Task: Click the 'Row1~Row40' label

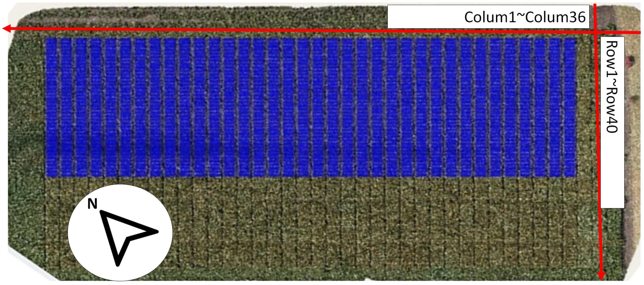Action: pos(612,87)
